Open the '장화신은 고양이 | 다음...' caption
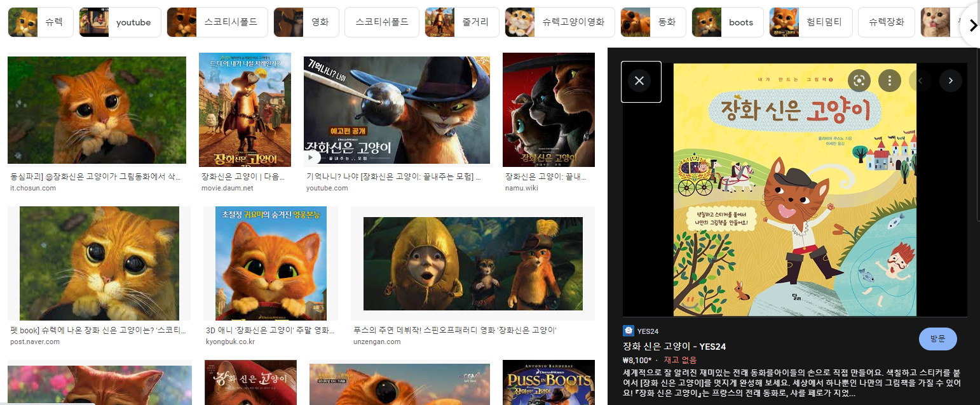Viewport: 980px width, 405px height. (243, 176)
